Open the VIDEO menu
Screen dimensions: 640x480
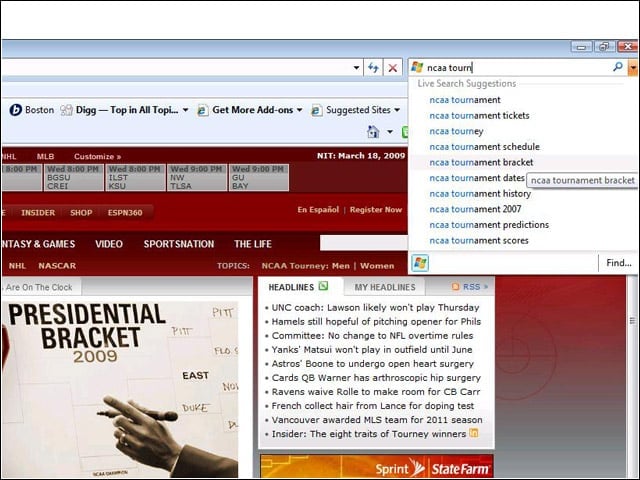tap(109, 244)
